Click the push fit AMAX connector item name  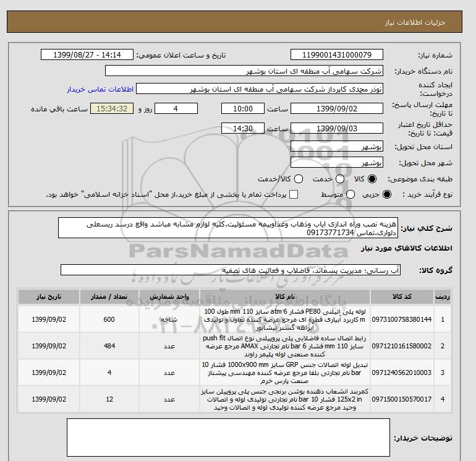click(285, 346)
